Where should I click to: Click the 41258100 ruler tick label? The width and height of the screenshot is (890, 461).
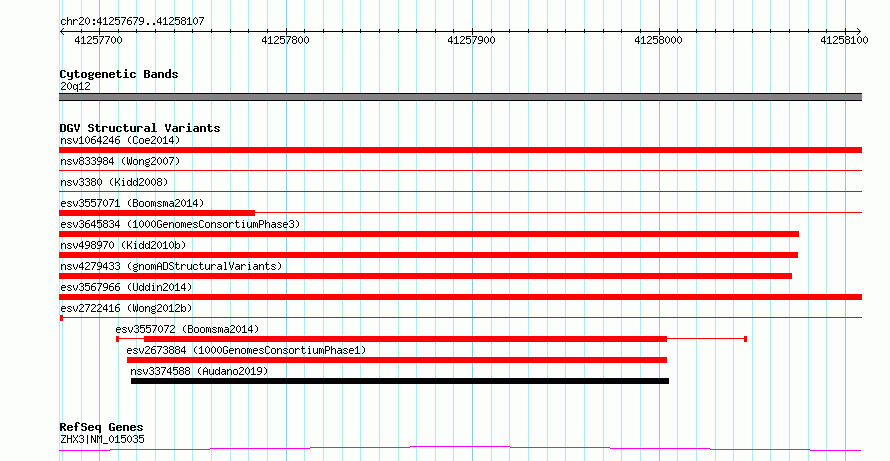[844, 40]
